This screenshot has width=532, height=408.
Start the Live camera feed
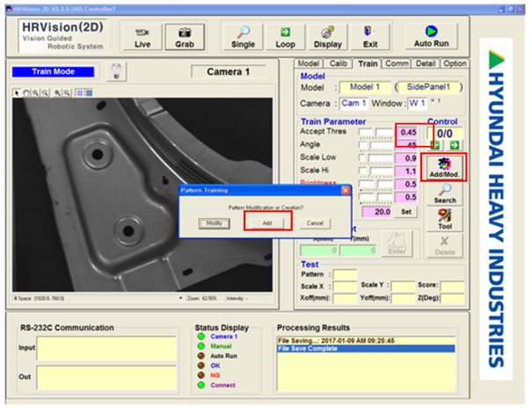142,37
